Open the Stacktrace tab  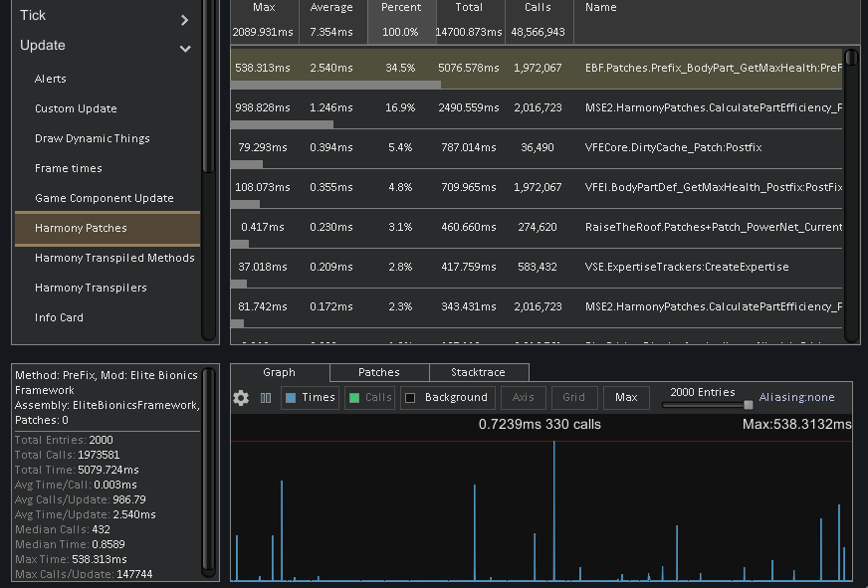(479, 372)
